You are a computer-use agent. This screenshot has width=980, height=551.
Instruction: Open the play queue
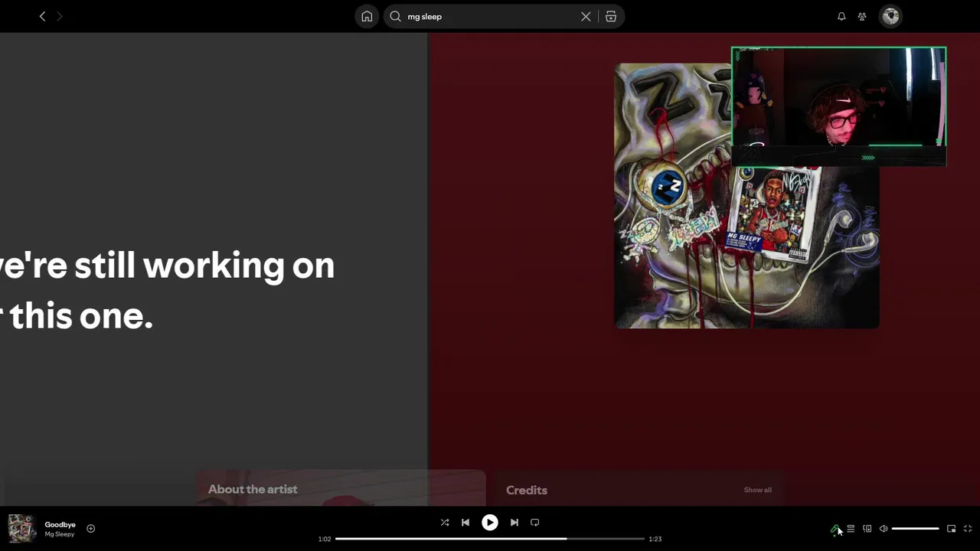click(851, 529)
